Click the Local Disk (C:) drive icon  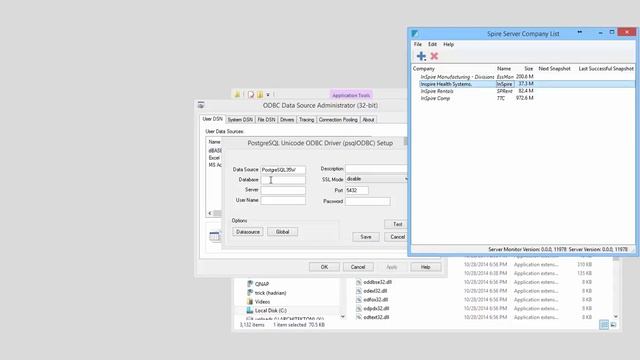click(250, 311)
